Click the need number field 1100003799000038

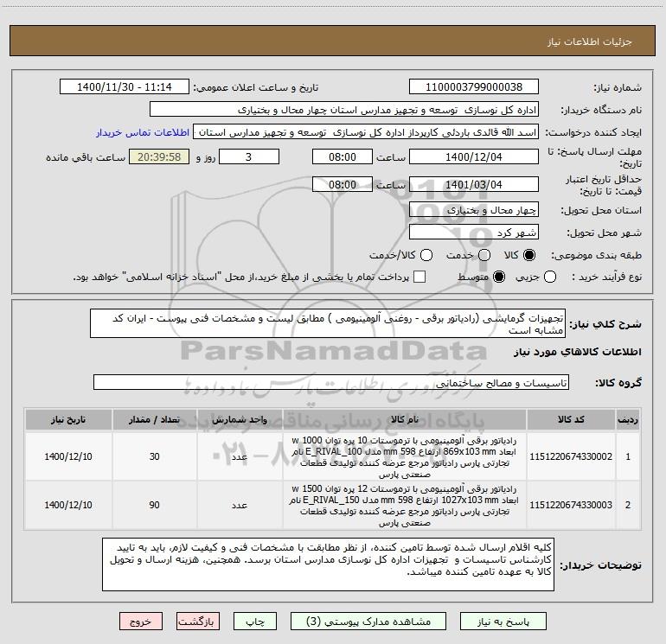[474, 86]
